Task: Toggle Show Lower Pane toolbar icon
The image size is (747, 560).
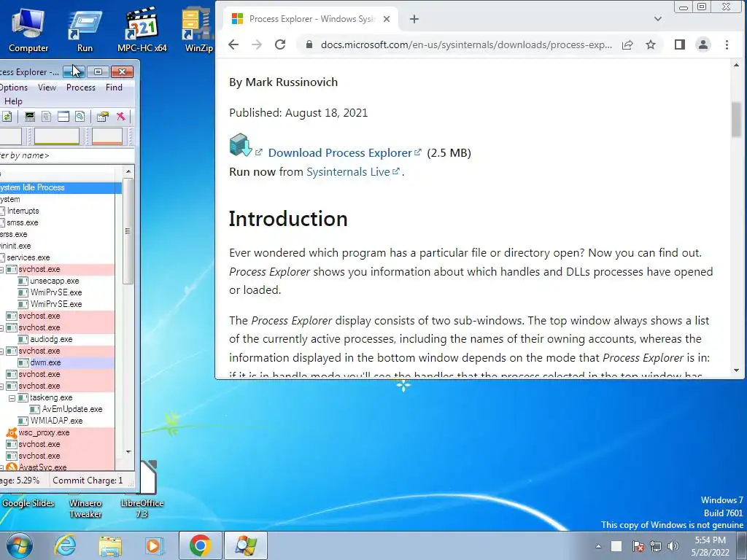Action: [x=63, y=117]
